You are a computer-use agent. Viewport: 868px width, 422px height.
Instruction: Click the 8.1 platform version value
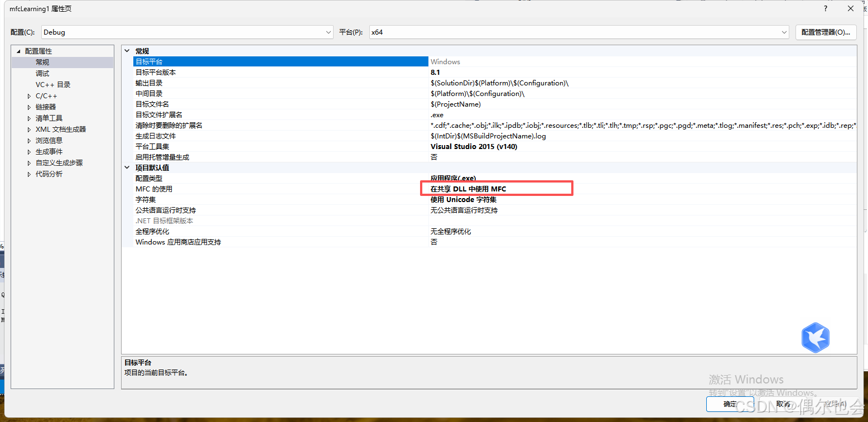click(x=435, y=73)
